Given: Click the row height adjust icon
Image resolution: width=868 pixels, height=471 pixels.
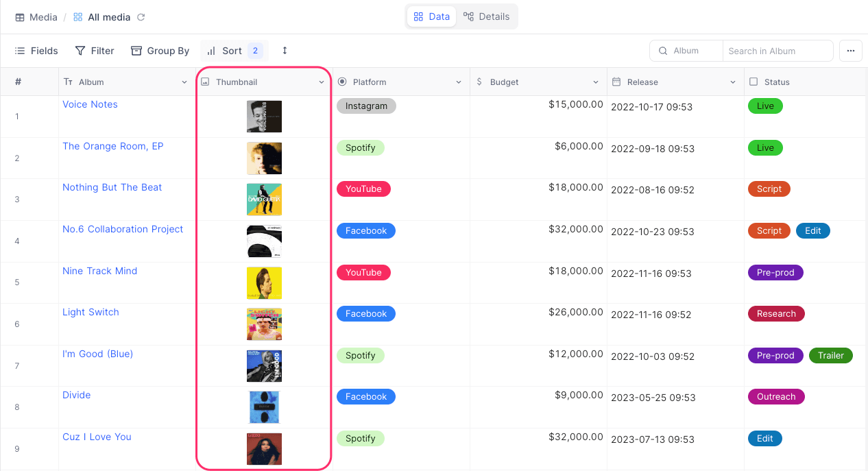Looking at the screenshot, I should coord(285,51).
